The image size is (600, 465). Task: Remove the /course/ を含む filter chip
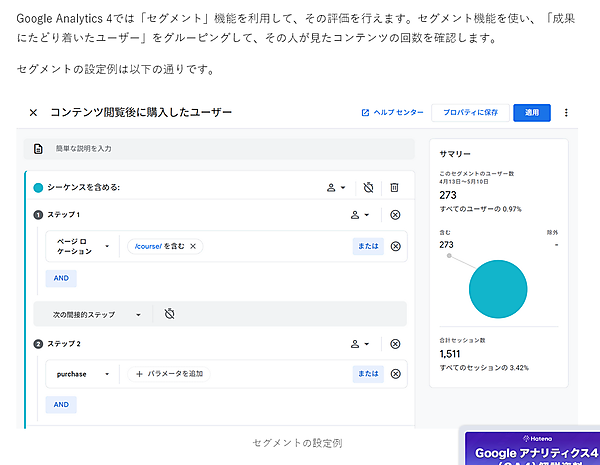click(193, 246)
